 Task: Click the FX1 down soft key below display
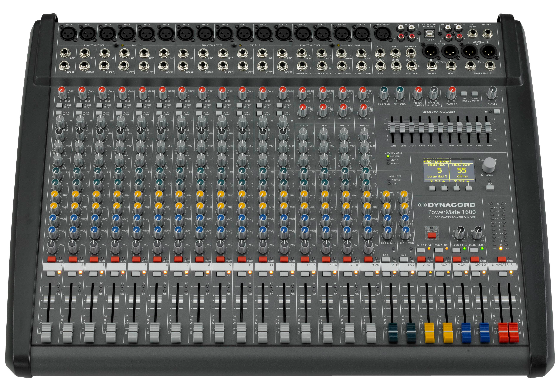click(x=432, y=188)
